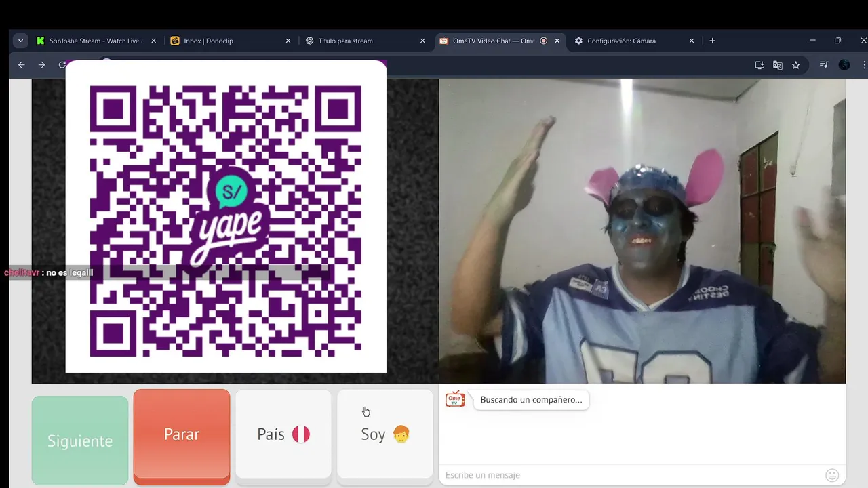The height and width of the screenshot is (488, 868).
Task: Open the Soy gender selector
Action: 385,435
